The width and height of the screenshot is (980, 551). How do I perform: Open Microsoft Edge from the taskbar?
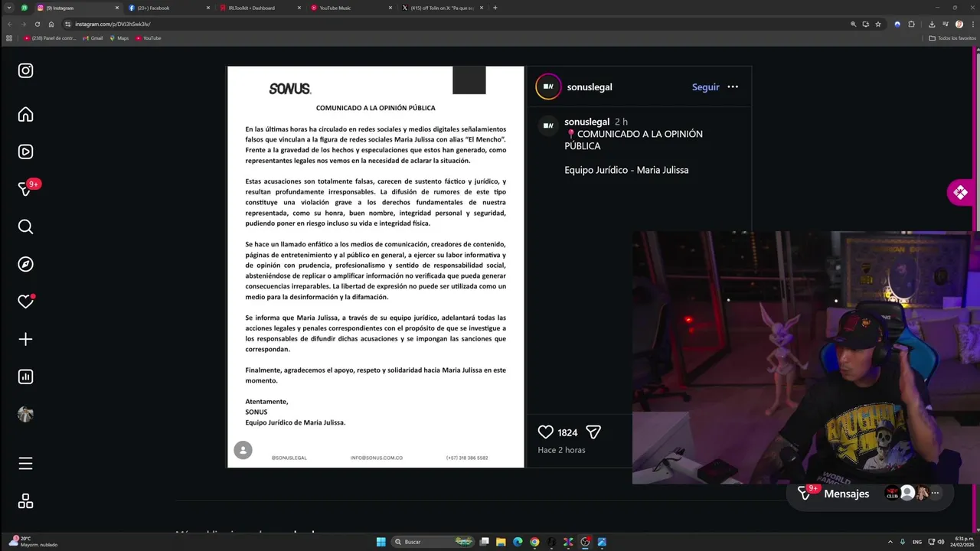(x=518, y=542)
